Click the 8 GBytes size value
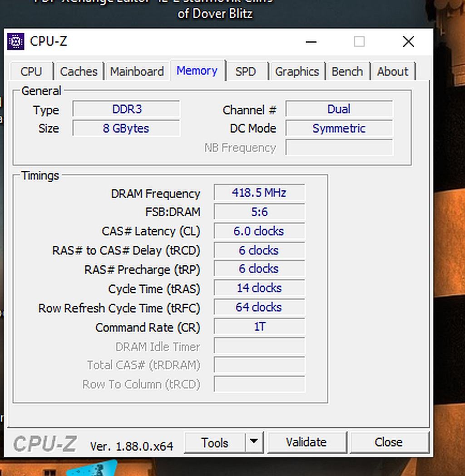The image size is (465, 476). [126, 129]
